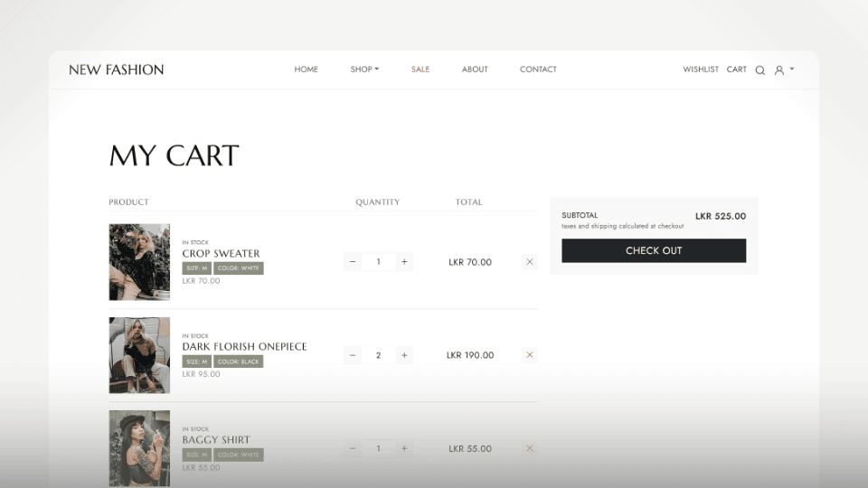The height and width of the screenshot is (488, 868).
Task: Click the DARK FLORISH ONEPIECE product name
Action: pyautogui.click(x=244, y=347)
